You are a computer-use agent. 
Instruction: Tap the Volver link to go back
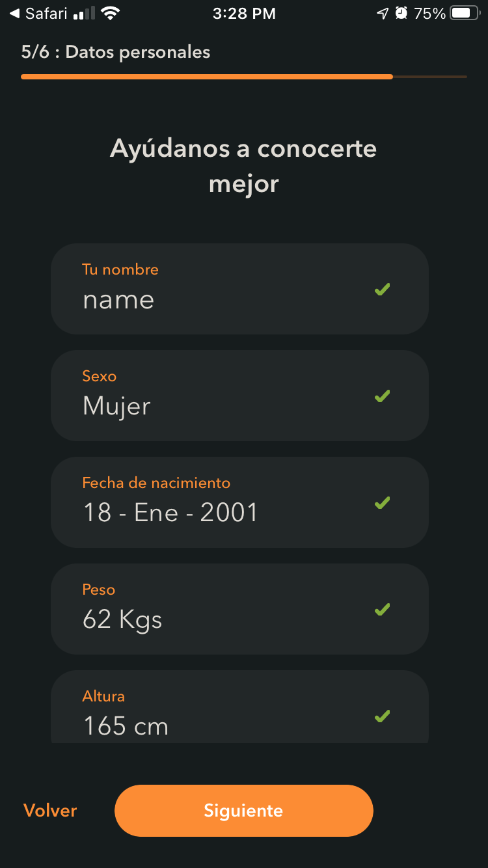50,811
